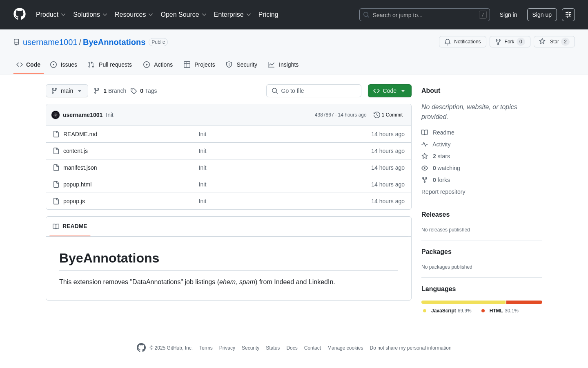588x368 pixels.
Task: Expand the Solutions menu
Action: 90,15
